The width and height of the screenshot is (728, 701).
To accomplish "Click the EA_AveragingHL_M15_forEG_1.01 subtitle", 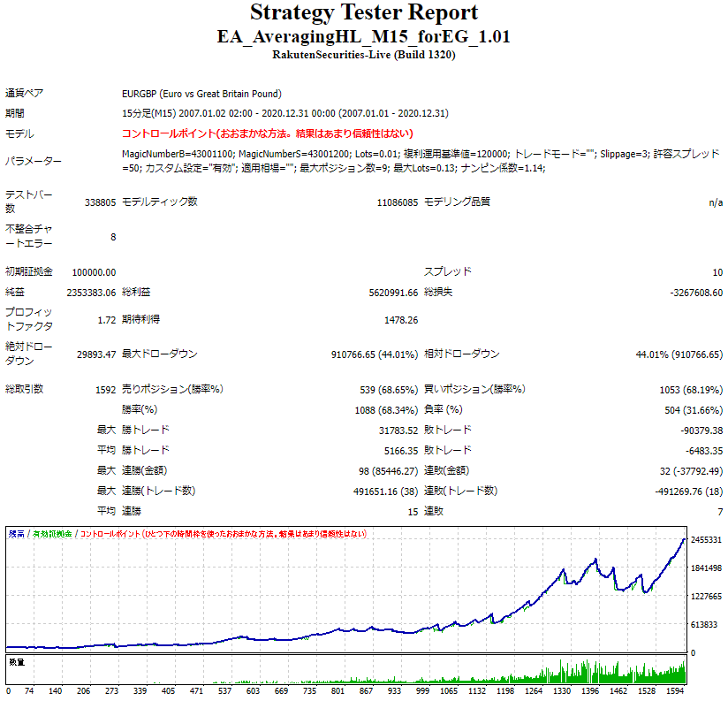I will click(363, 35).
